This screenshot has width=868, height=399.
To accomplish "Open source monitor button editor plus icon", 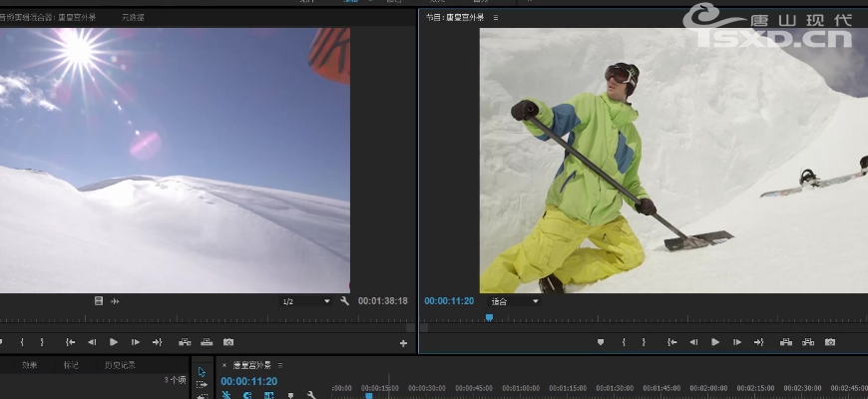I will click(403, 344).
